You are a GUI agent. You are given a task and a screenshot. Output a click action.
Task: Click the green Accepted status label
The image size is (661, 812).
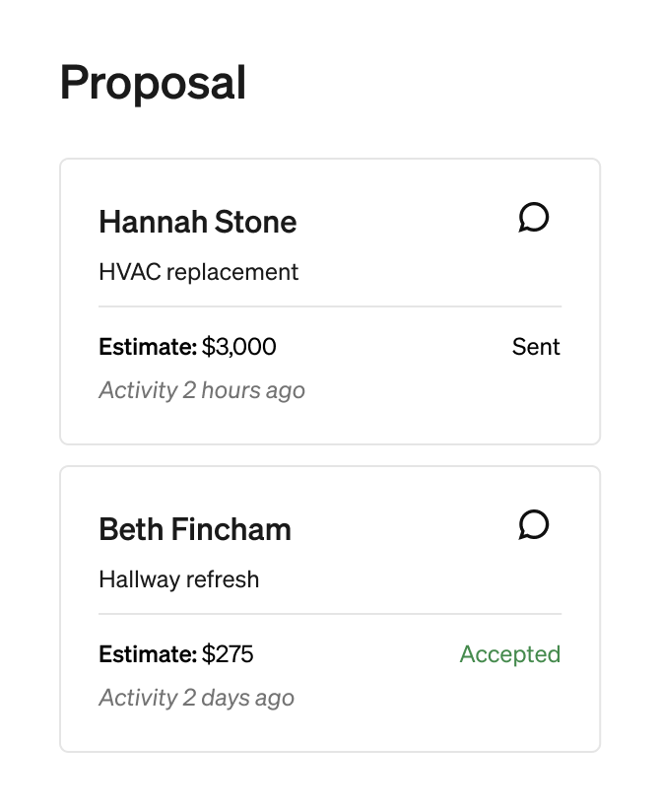tap(509, 654)
